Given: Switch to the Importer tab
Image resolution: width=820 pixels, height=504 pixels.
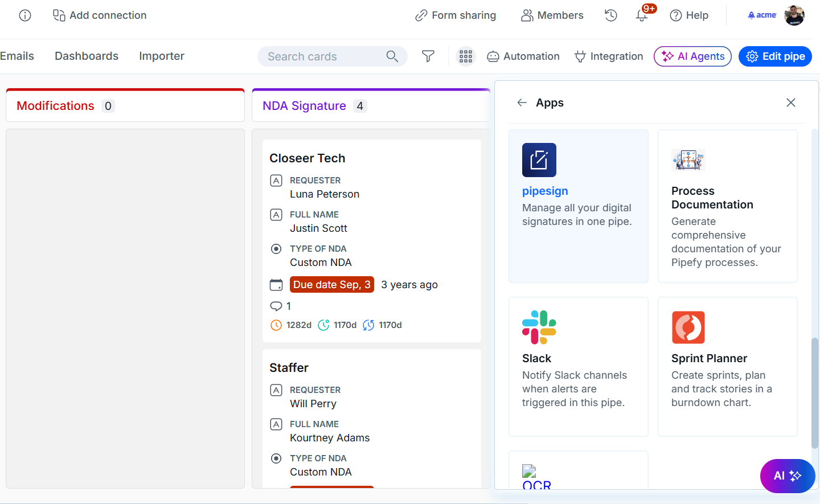Looking at the screenshot, I should pos(162,56).
